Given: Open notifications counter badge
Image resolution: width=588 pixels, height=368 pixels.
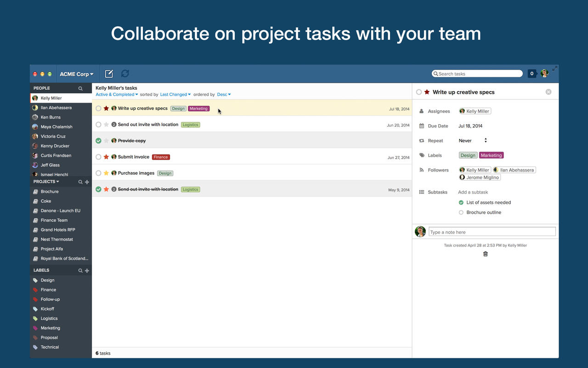Looking at the screenshot, I should [x=531, y=74].
